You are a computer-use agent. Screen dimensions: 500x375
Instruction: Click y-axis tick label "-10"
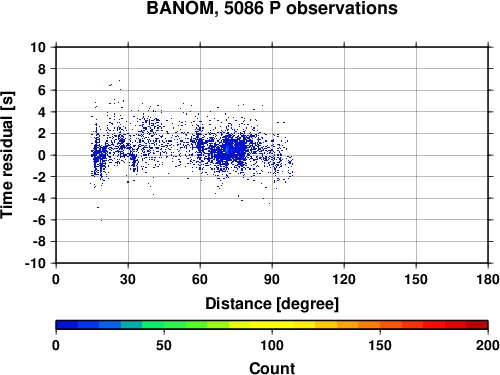(35, 263)
